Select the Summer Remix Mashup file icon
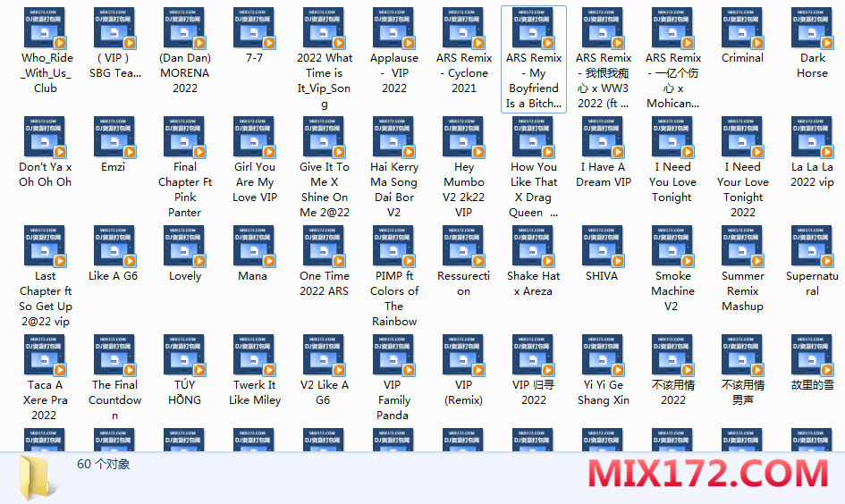 742,246
